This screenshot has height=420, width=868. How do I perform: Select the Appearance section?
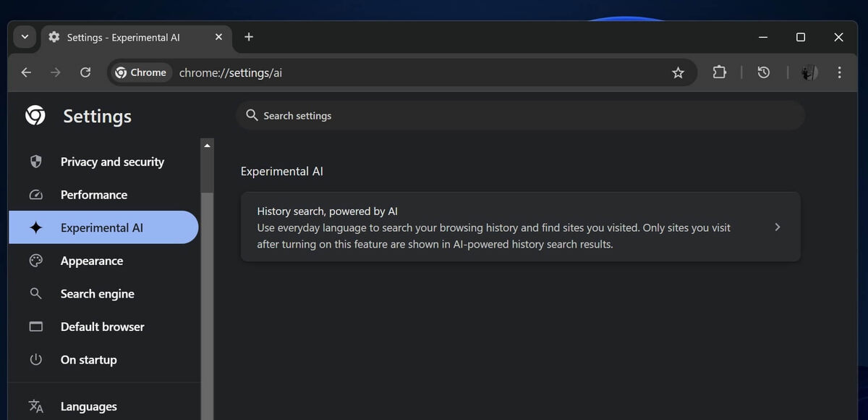[x=92, y=261]
